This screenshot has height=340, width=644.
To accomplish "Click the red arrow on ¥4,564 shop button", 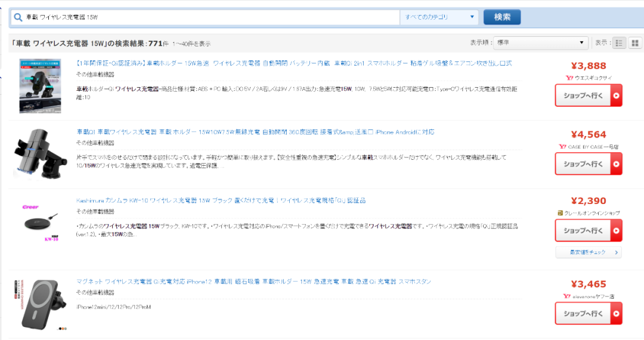I will [616, 164].
